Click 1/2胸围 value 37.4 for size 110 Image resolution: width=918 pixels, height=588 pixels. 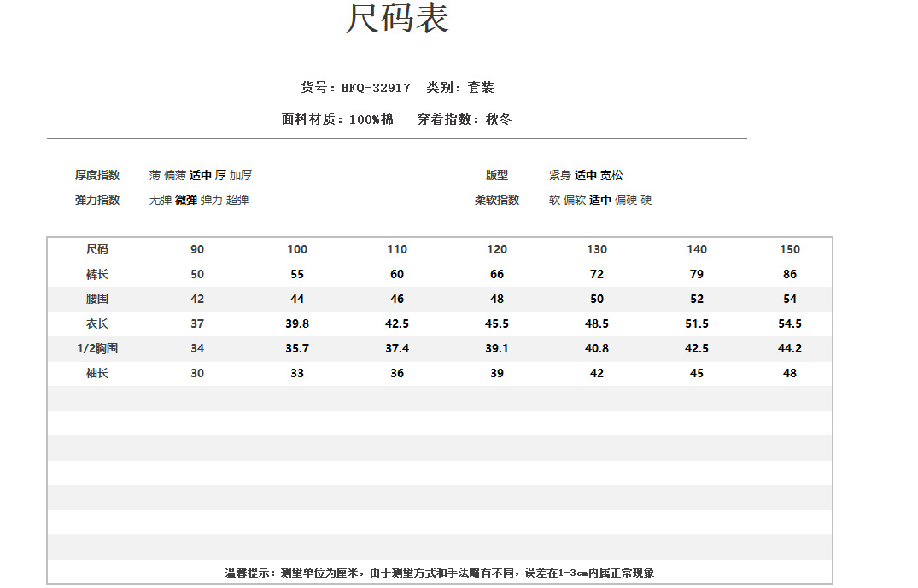[397, 348]
